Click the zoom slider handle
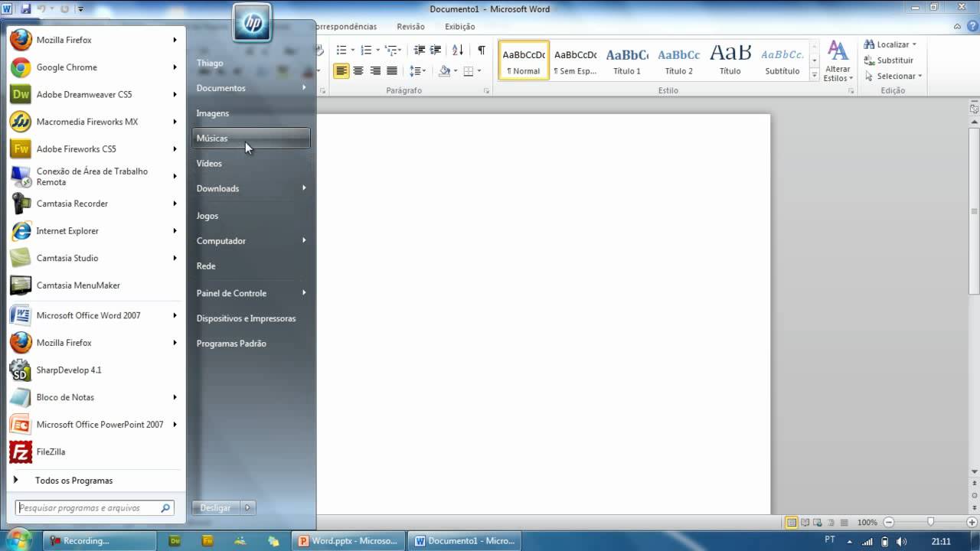This screenshot has width=980, height=551. [930, 522]
